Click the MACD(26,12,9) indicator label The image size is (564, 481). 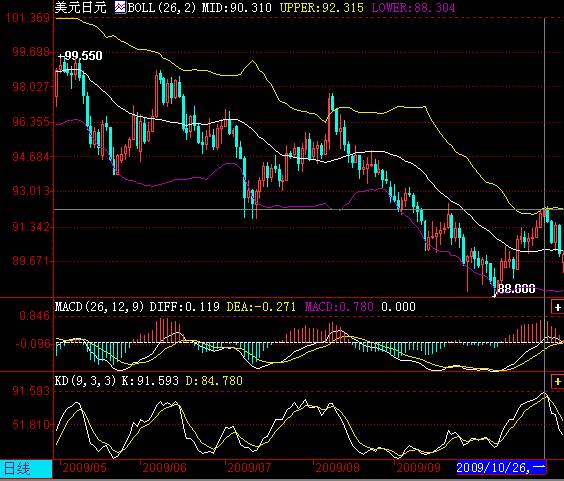pos(99,307)
